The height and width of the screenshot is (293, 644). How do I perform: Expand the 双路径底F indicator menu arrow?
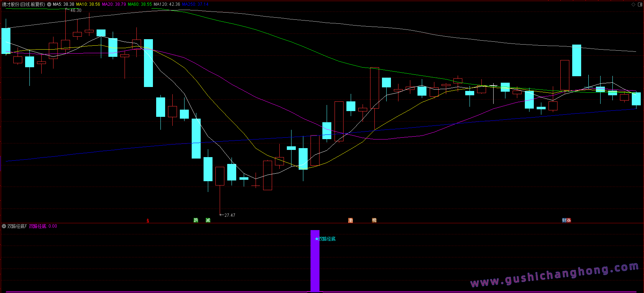pos(4,226)
